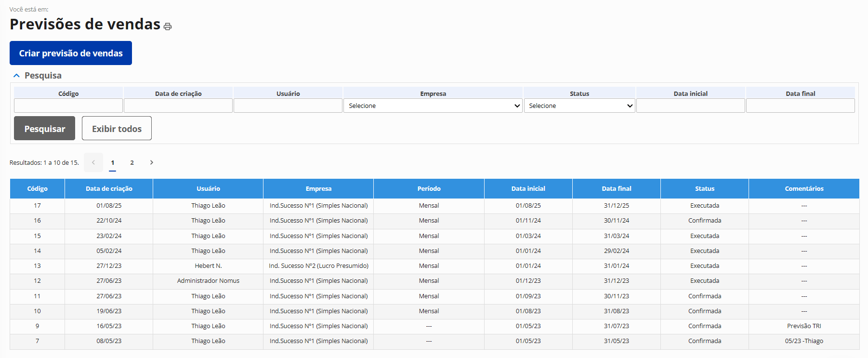Sort table by Código column header
The height and width of the screenshot is (358, 868).
pos(37,188)
